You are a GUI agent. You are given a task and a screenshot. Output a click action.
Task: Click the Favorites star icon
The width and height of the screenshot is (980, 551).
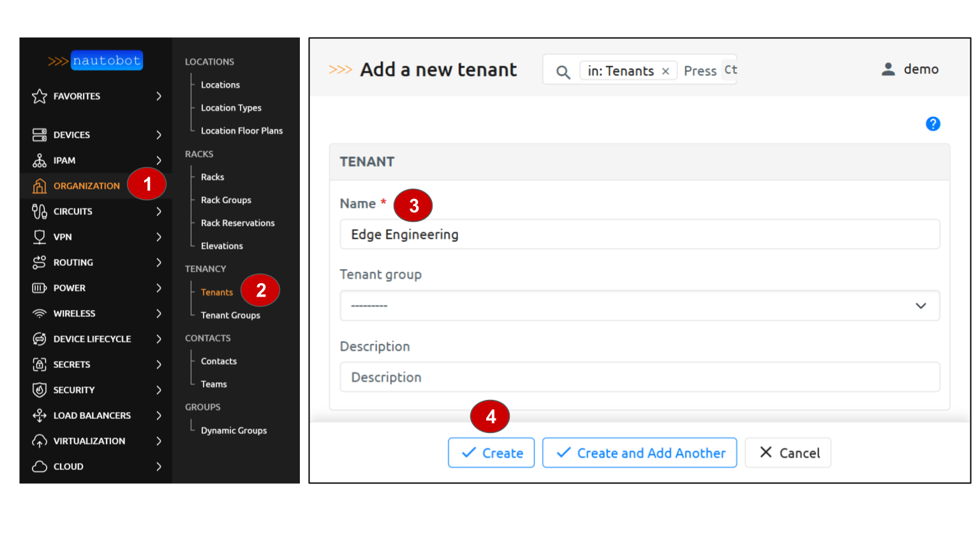40,96
